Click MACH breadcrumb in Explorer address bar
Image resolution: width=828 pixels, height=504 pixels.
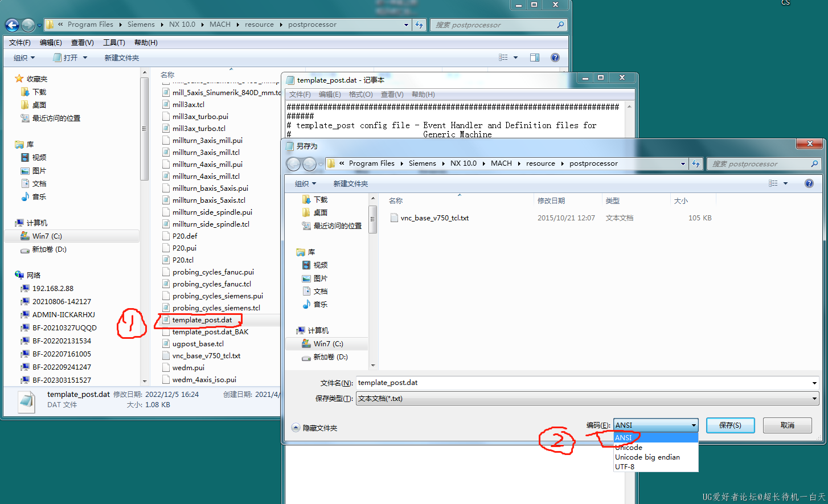point(220,24)
